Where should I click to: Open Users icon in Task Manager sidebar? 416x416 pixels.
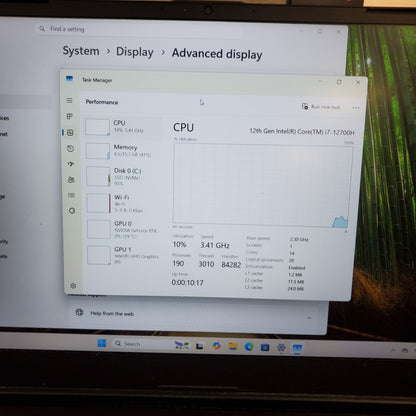coord(71,180)
